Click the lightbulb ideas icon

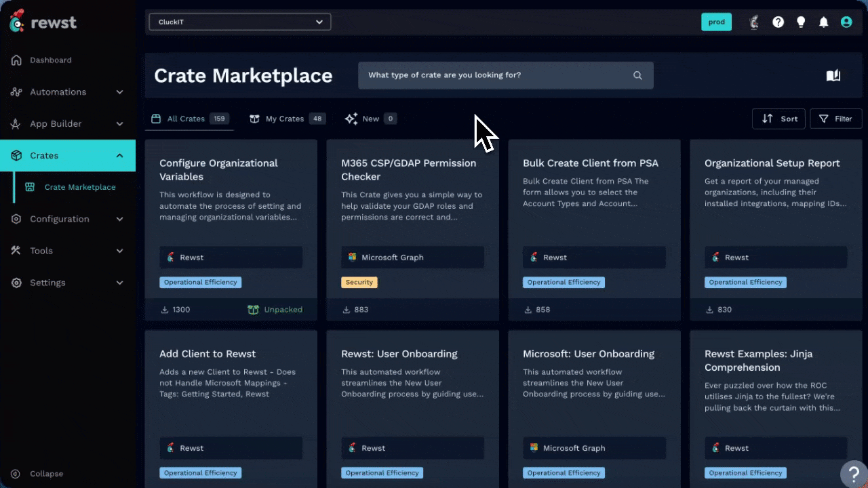tap(801, 22)
